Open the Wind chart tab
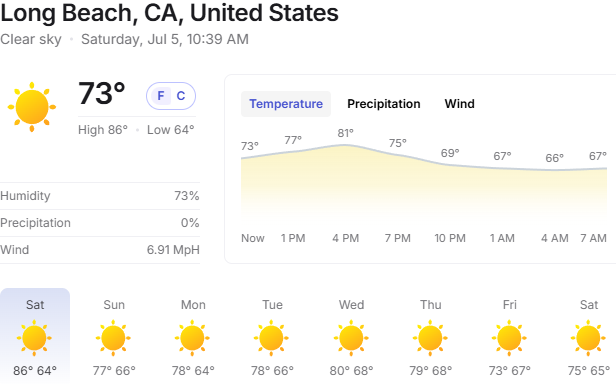This screenshot has width=616, height=384. [x=459, y=104]
